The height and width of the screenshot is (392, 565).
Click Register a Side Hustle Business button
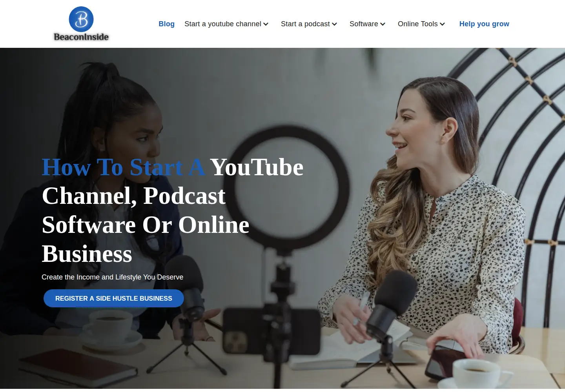(x=114, y=298)
